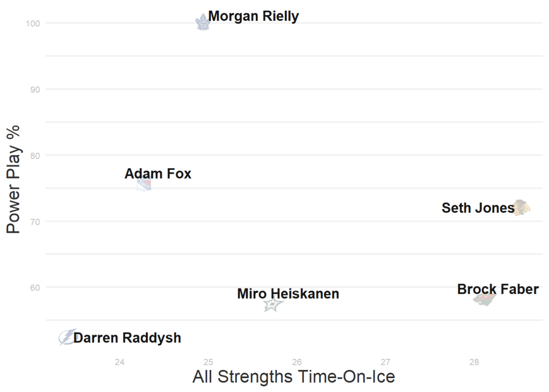Viewport: 549px width, 392px height.
Task: Click the Toronto Maple Leafs logo marker
Action: pos(203,23)
